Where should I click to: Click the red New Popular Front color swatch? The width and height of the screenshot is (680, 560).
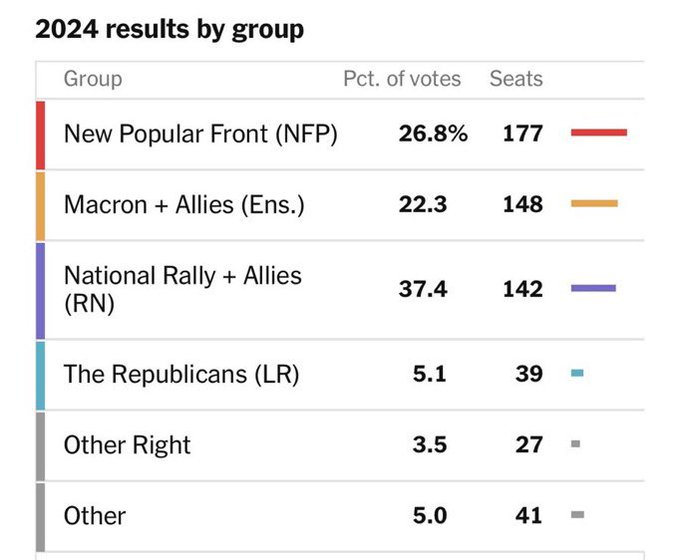(x=40, y=134)
